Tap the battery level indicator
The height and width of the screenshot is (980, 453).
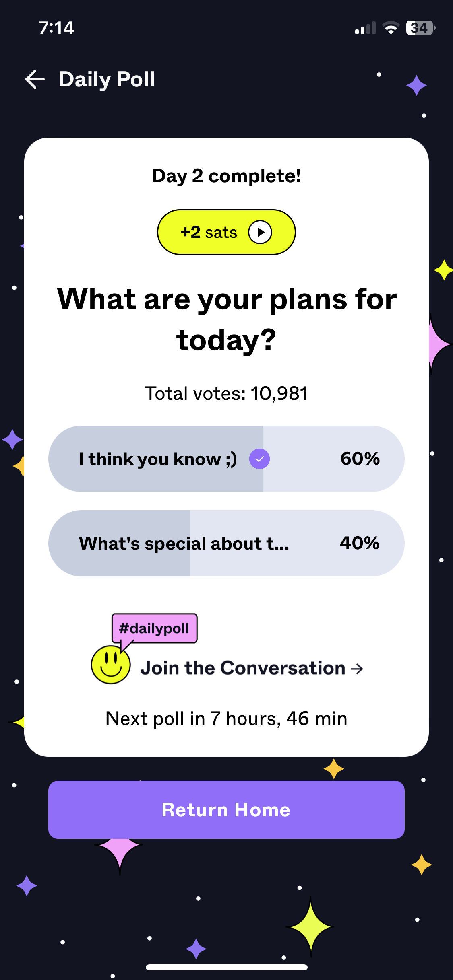(420, 28)
